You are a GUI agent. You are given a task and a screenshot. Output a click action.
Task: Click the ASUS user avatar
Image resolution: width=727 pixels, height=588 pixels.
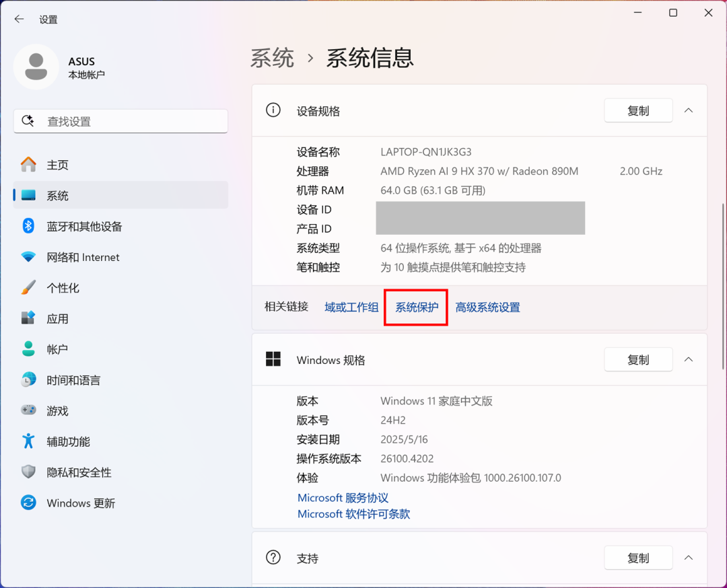pyautogui.click(x=36, y=67)
